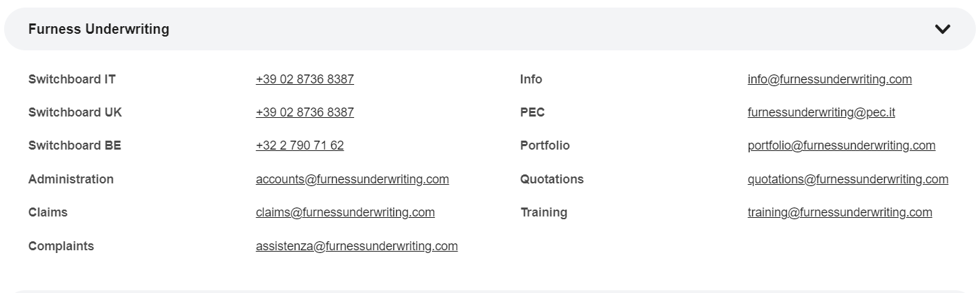Click the bold "Complaints" label
Image resolution: width=980 pixels, height=293 pixels.
61,246
